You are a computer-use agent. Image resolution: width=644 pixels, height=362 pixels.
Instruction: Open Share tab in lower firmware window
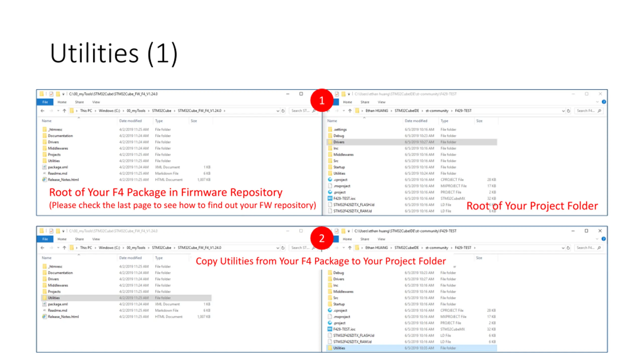[x=79, y=239]
